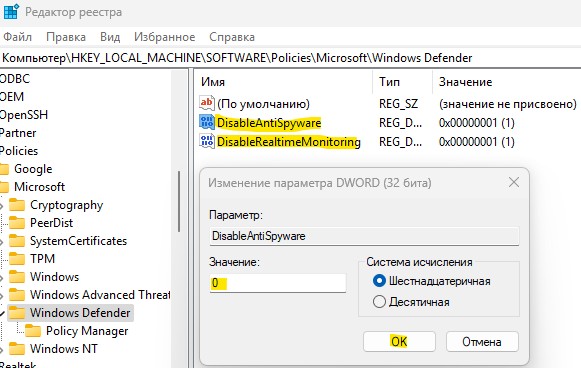Click DisableRealtimeMonitoring data 0x00000001 (1)
The height and width of the screenshot is (368, 581).
tap(477, 142)
